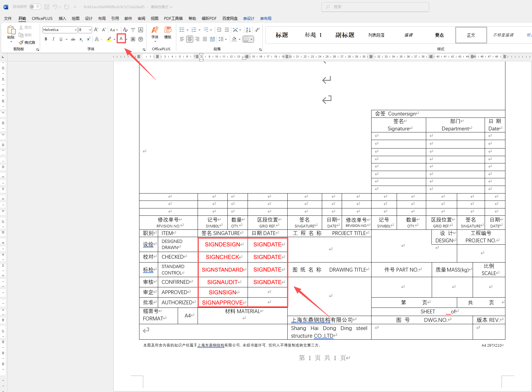Sort the selection with A-Z sort icon
The width and height of the screenshot is (532, 392).
248,30
